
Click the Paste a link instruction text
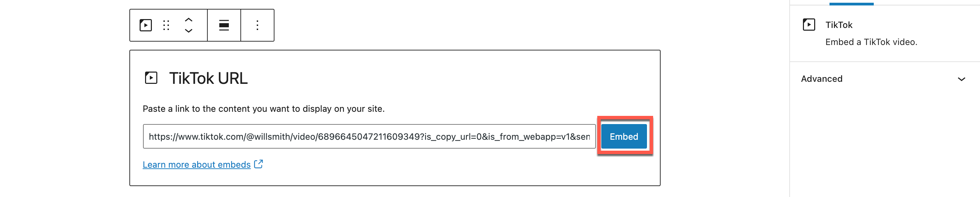pos(263,109)
